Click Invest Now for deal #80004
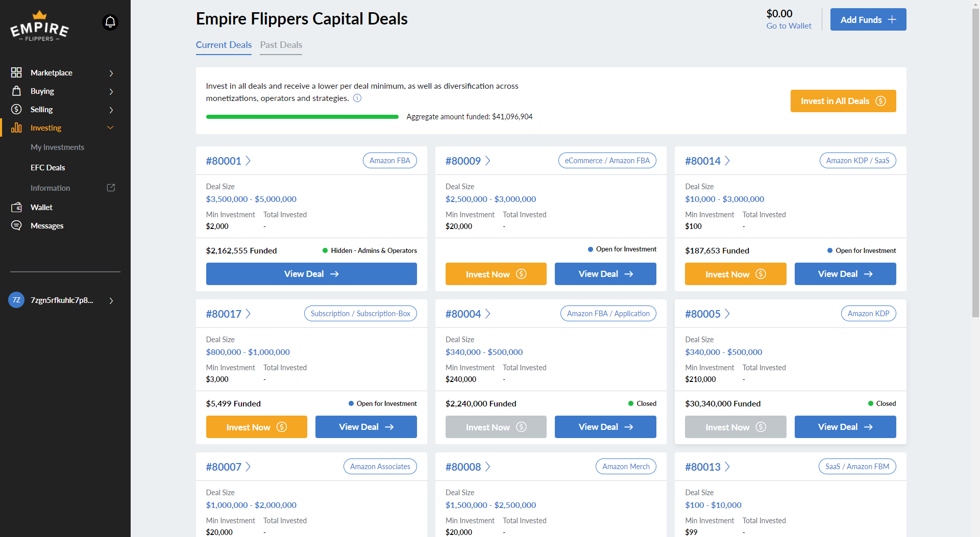This screenshot has height=537, width=980. point(496,427)
